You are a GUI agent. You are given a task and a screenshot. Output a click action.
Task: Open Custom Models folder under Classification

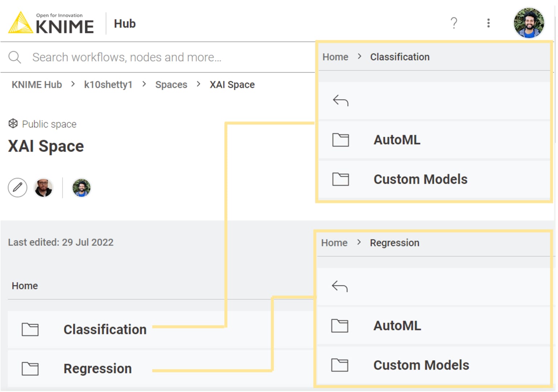pyautogui.click(x=434, y=179)
